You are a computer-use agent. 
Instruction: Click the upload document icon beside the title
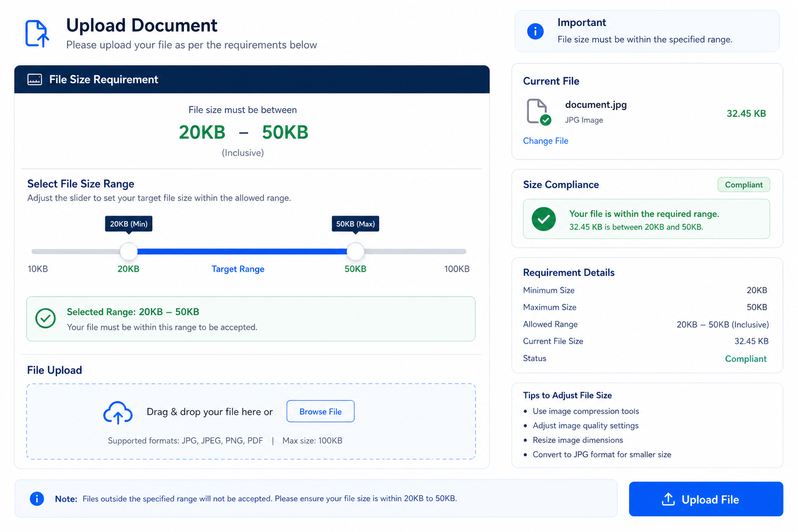point(37,34)
